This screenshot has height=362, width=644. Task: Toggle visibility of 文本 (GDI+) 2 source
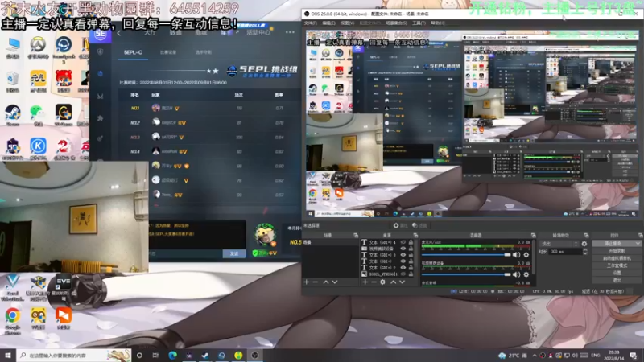pos(403,268)
